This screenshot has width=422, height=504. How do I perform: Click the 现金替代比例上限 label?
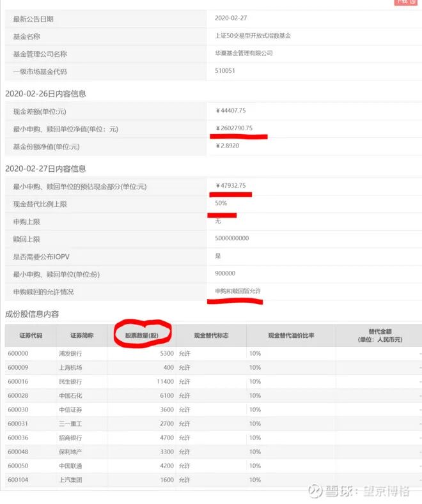click(40, 204)
